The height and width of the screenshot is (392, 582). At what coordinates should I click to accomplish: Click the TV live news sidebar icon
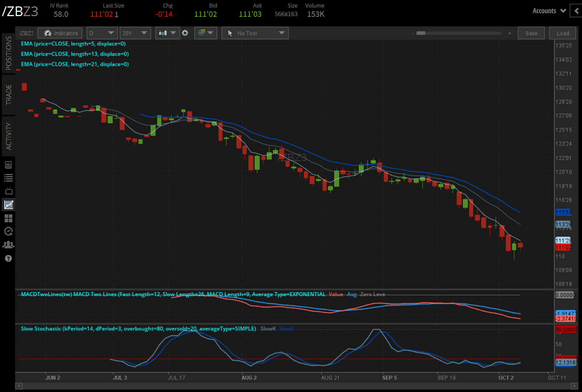(x=9, y=191)
